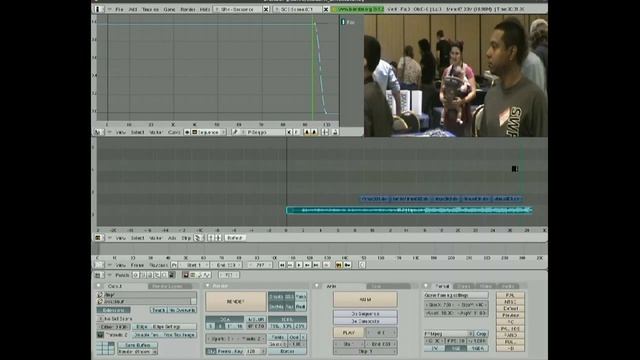Switch to the Audio tab

click(508, 286)
